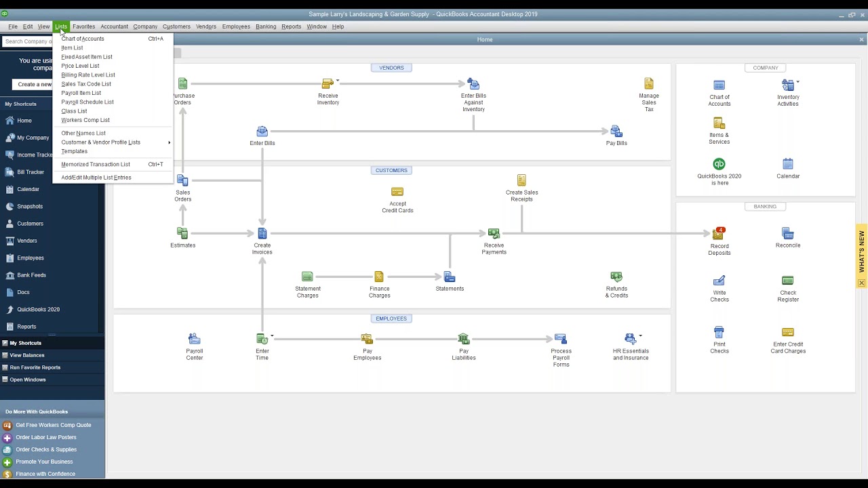Close the What's New tab with X
868x488 pixels.
tap(861, 283)
